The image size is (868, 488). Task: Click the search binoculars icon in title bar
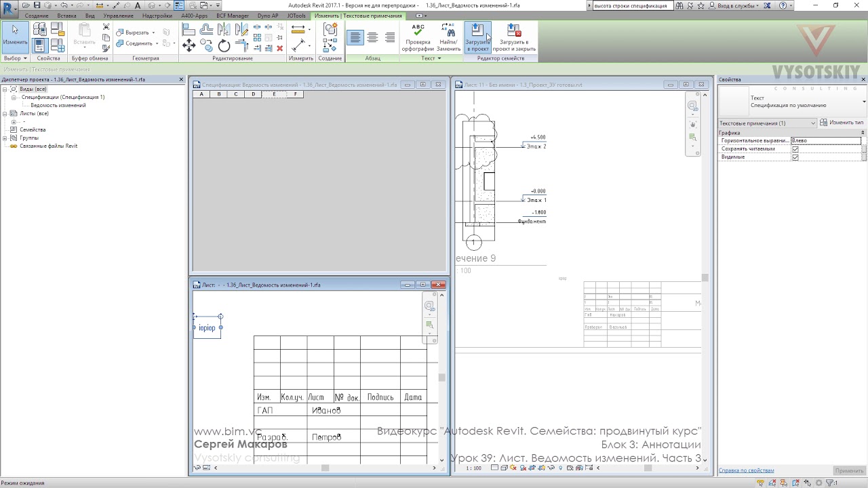681,5
